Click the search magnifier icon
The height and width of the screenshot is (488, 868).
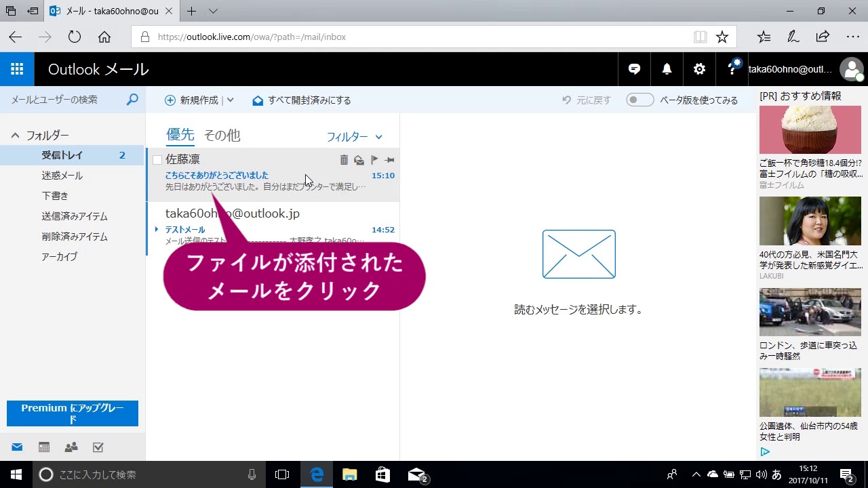click(x=132, y=100)
